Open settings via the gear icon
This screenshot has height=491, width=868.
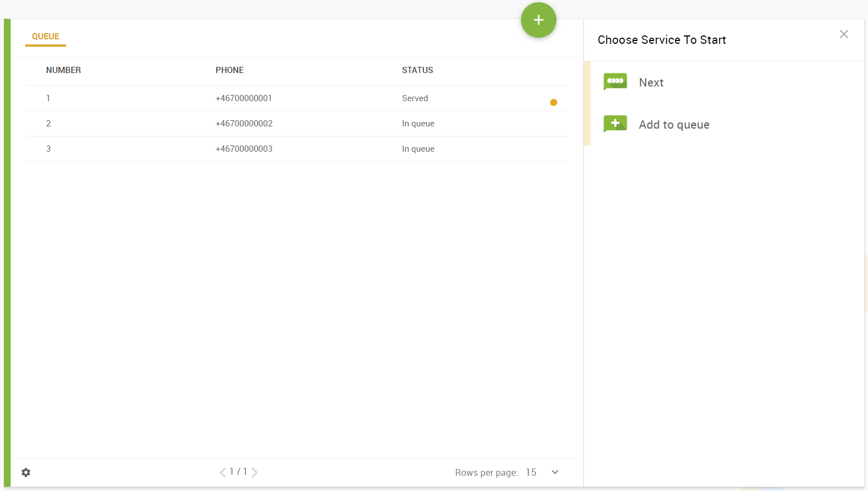click(x=26, y=472)
